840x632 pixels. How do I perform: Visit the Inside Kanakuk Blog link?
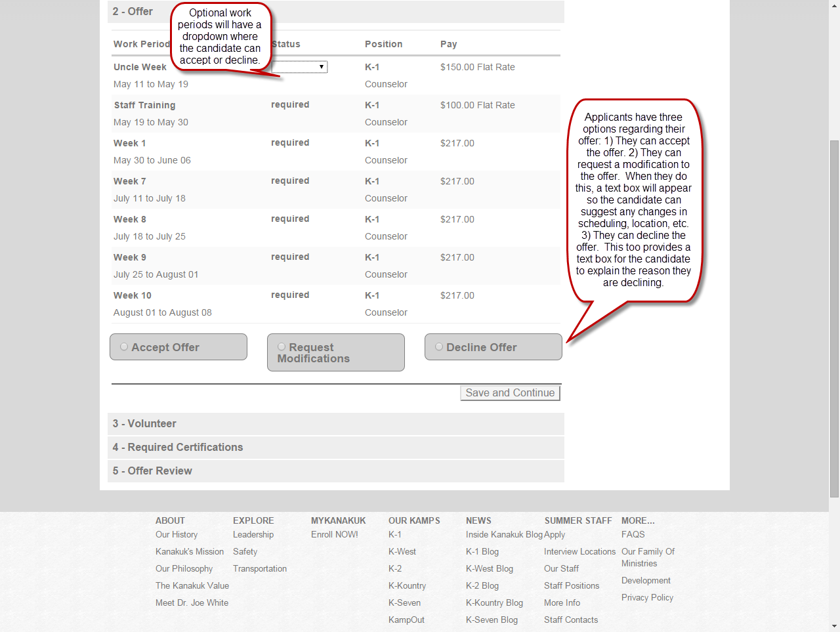pos(504,535)
